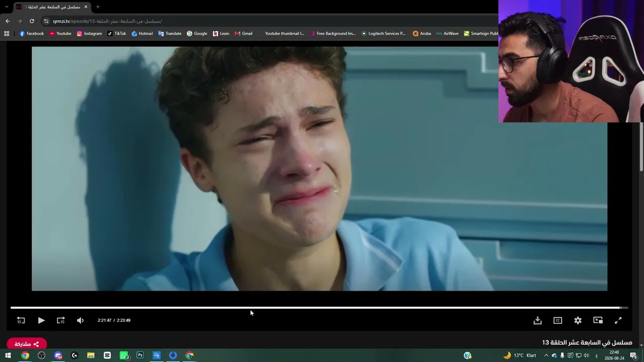Seek on the video progress bar
Image resolution: width=644 pixels, height=362 pixels.
click(x=319, y=308)
